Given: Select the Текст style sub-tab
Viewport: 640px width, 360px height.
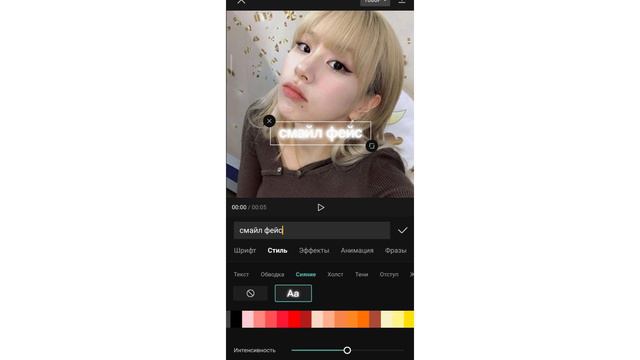Looking at the screenshot, I should coord(241,274).
